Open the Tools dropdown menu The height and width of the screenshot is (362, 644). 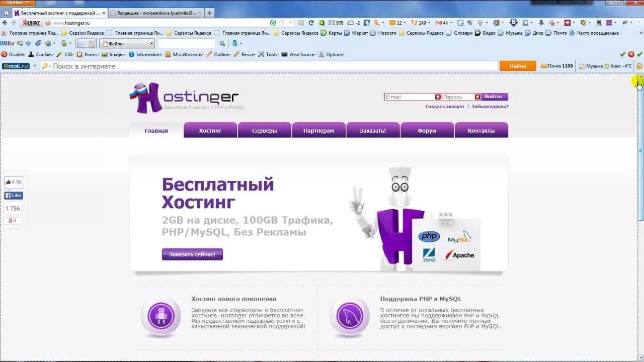pyautogui.click(x=269, y=54)
